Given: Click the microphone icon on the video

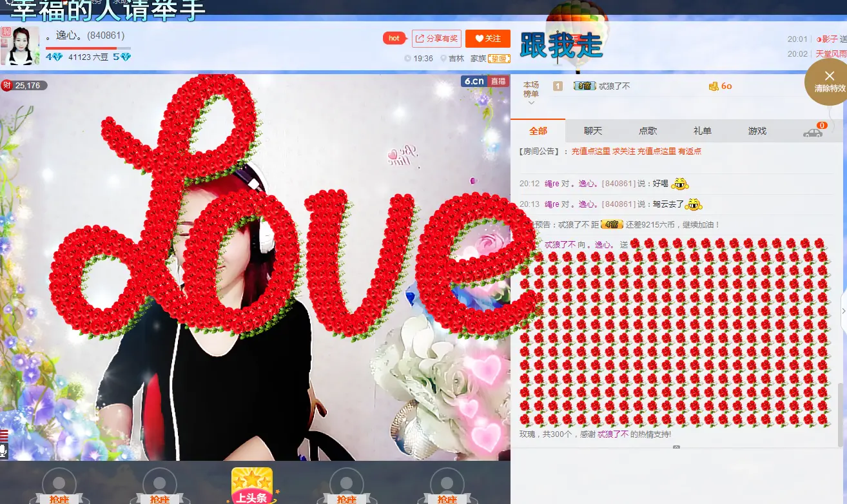Looking at the screenshot, I should [4, 451].
